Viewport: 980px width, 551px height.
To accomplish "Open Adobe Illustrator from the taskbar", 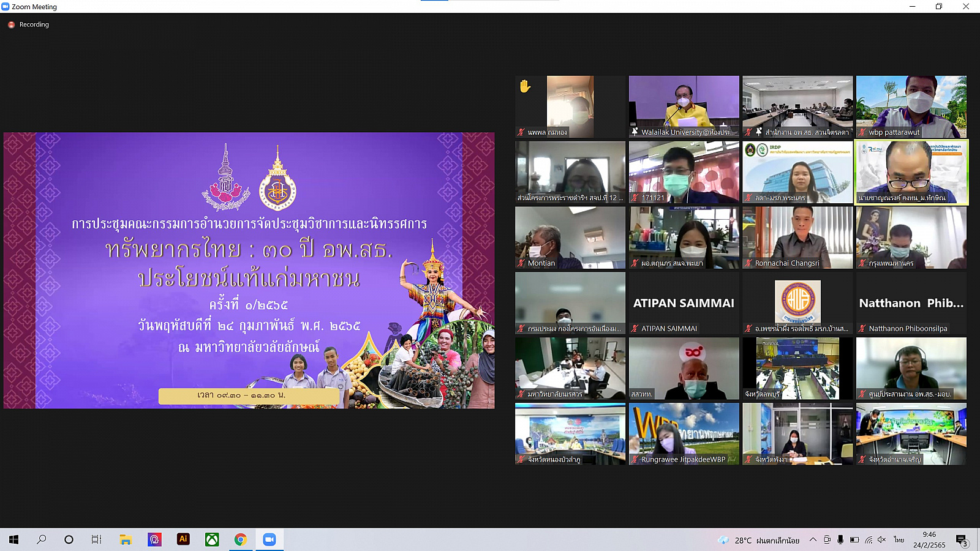I will click(183, 539).
